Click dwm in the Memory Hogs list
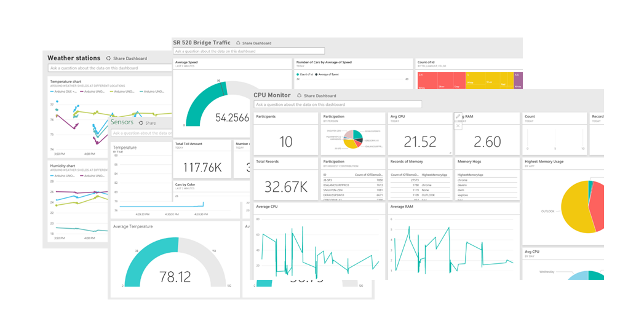644x329 pixels. click(461, 190)
